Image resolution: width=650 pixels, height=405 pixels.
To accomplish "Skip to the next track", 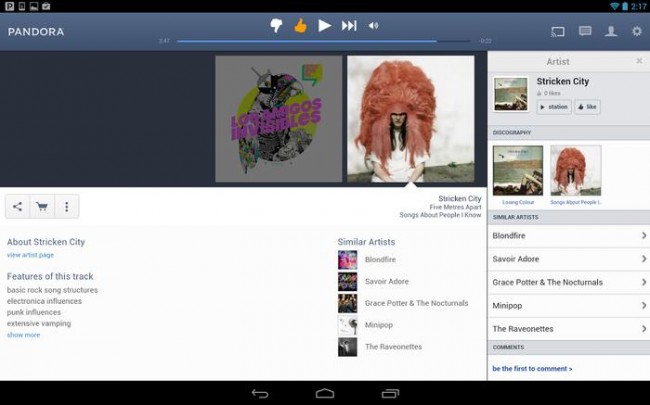I will pyautogui.click(x=349, y=26).
